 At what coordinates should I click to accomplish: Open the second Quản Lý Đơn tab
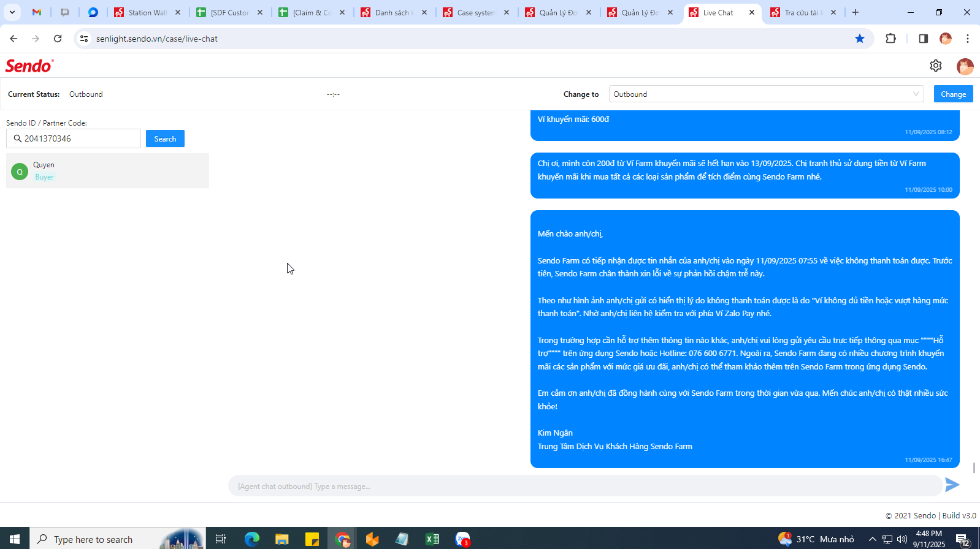pos(640,12)
